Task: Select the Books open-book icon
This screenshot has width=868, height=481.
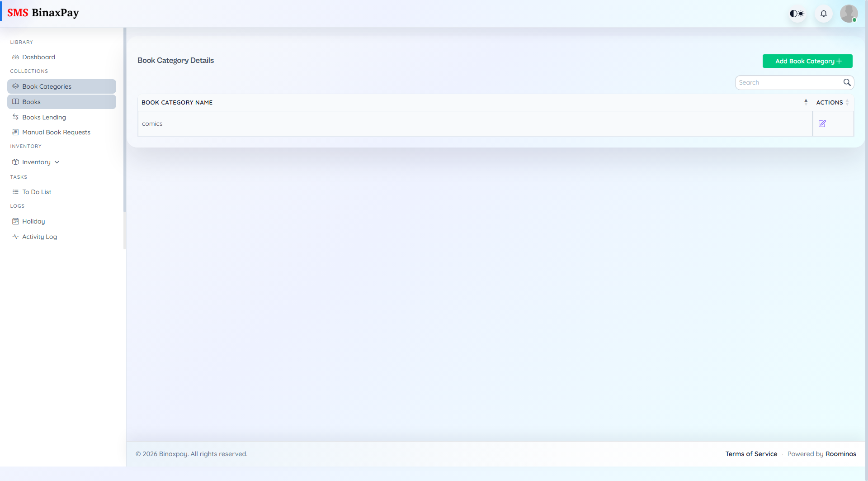Action: pos(15,101)
